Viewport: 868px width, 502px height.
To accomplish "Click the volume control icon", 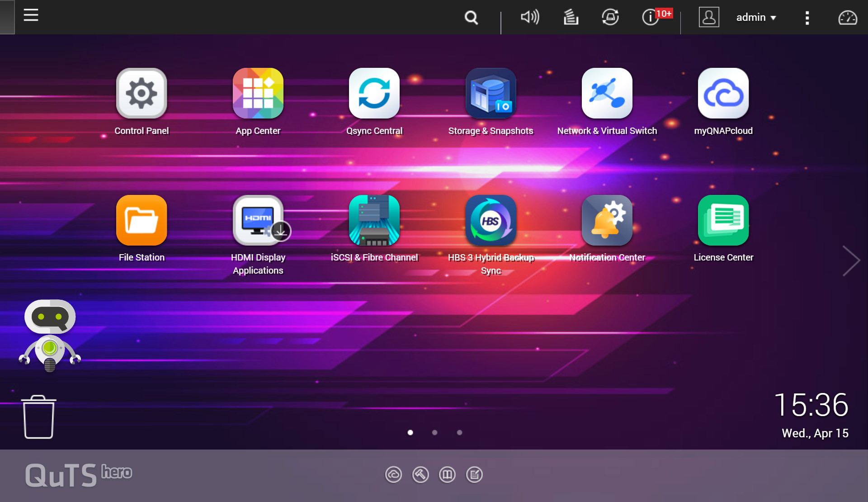I will [529, 18].
